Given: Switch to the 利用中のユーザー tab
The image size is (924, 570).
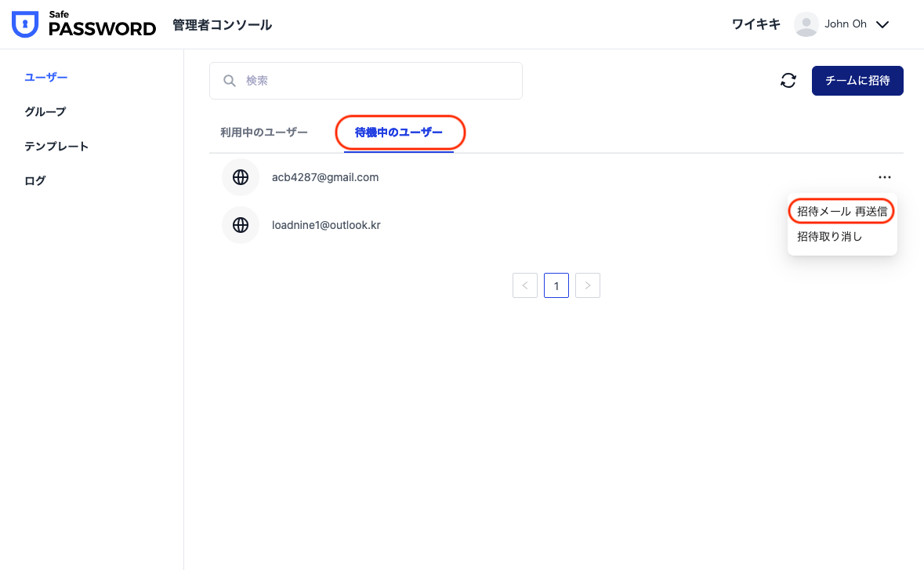Looking at the screenshot, I should click(264, 133).
